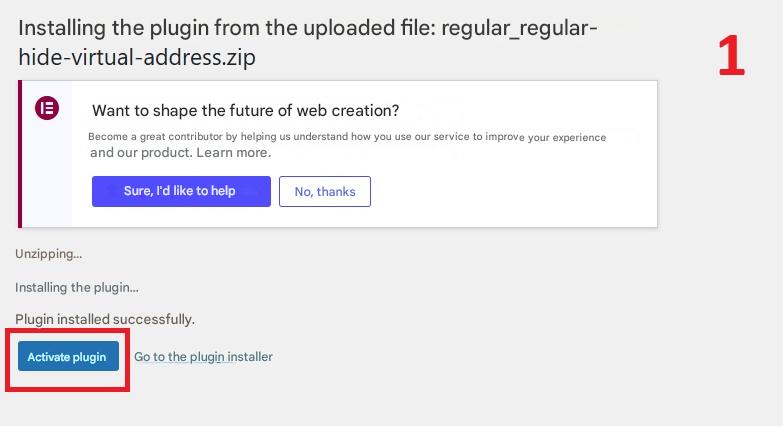The image size is (783, 426).
Task: Click the "Plugin installed successfully." message
Action: coord(105,319)
